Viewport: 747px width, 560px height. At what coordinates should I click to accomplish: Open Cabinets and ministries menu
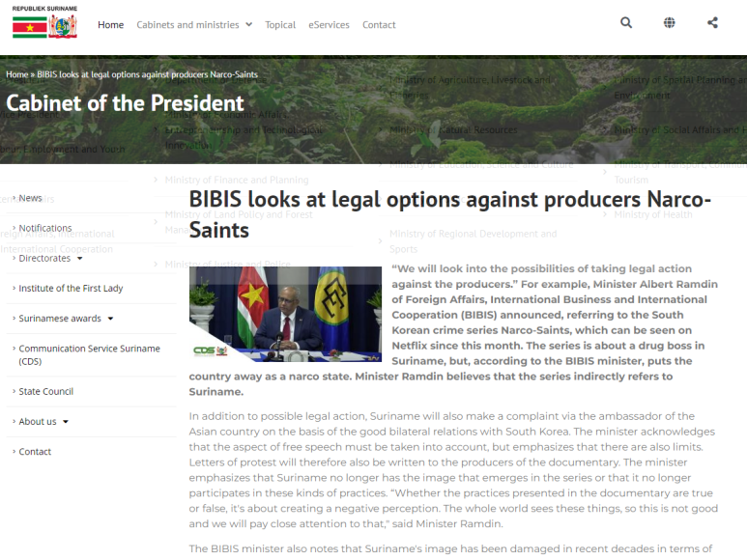point(187,25)
